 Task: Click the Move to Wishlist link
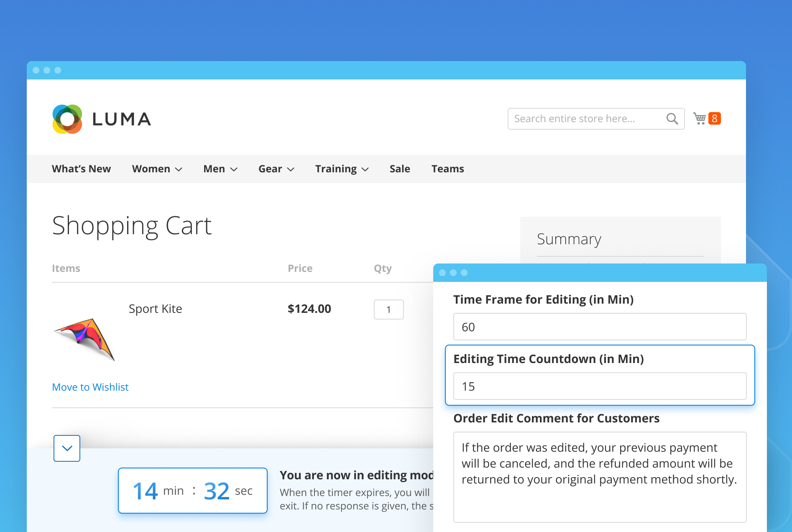(90, 387)
